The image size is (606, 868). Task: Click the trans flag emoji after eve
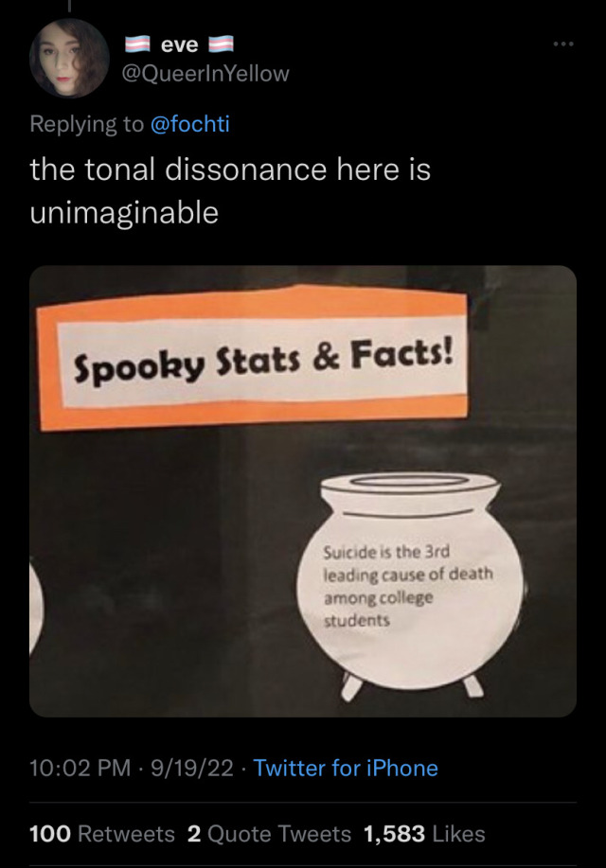[x=221, y=44]
